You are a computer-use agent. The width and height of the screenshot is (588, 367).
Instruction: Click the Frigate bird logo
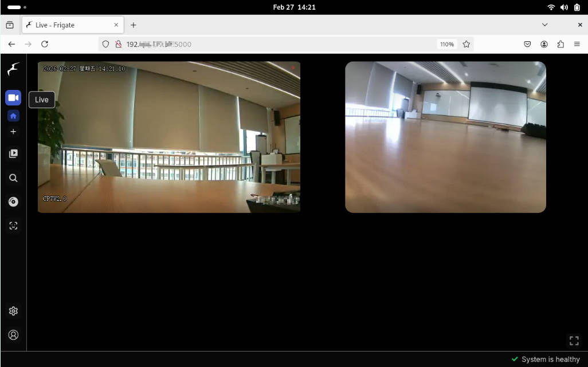click(13, 69)
